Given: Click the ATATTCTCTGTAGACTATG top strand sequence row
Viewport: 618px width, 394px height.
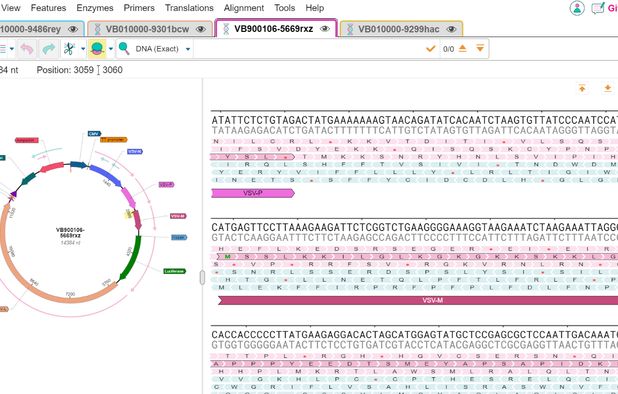Looking at the screenshot, I should point(415,120).
